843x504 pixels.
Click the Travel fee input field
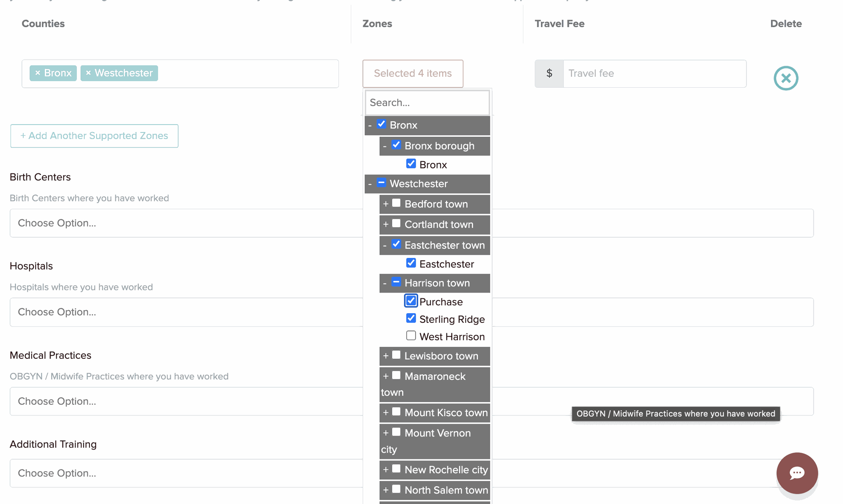[654, 73]
